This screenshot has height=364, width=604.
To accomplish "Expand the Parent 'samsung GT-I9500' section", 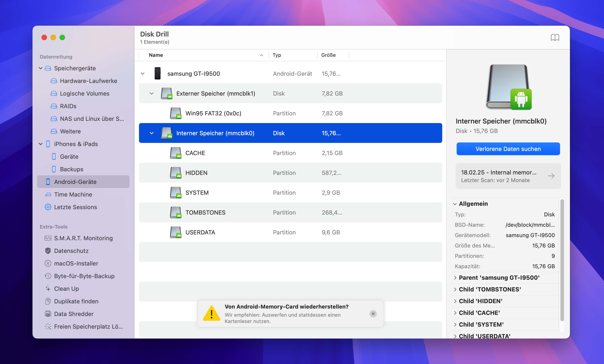I will click(455, 277).
